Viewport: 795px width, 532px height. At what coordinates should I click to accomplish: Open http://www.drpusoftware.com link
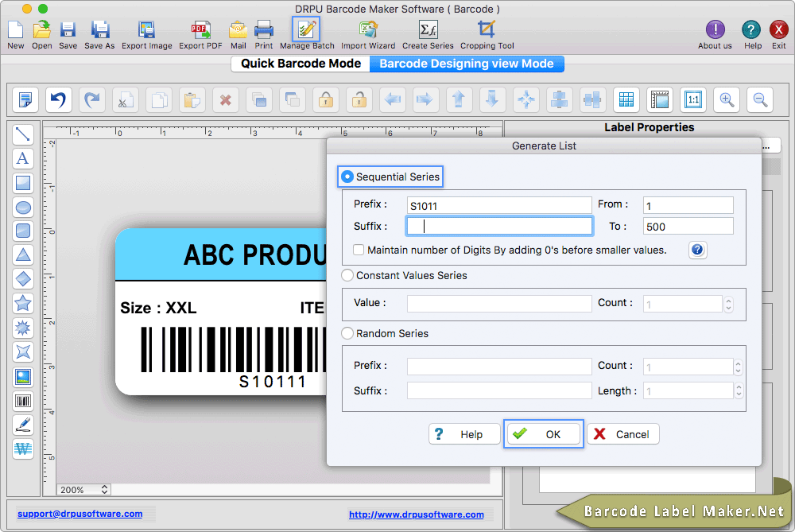click(417, 515)
